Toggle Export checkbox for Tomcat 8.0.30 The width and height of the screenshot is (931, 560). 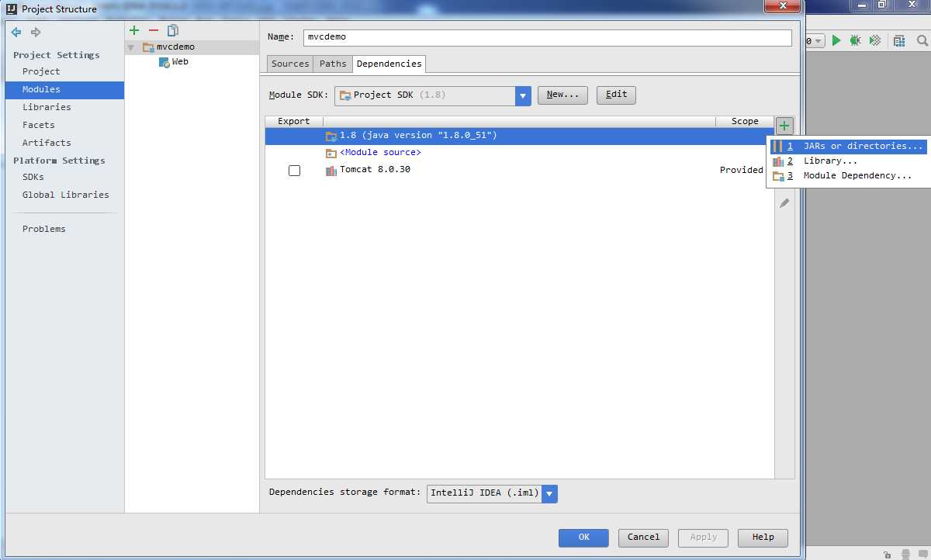pos(294,170)
